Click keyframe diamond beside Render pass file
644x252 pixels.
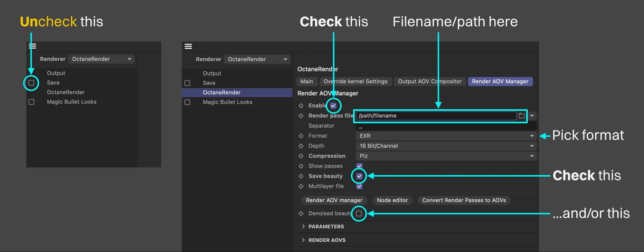click(x=301, y=116)
